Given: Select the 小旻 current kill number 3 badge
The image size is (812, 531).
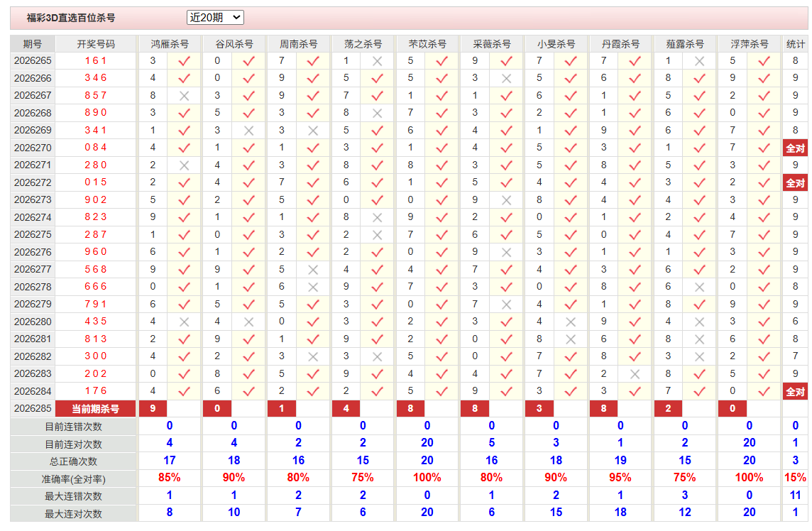Looking at the screenshot, I should [x=539, y=409].
